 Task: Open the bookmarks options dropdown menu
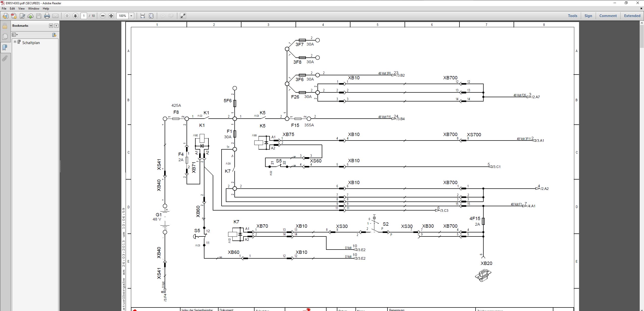click(15, 35)
